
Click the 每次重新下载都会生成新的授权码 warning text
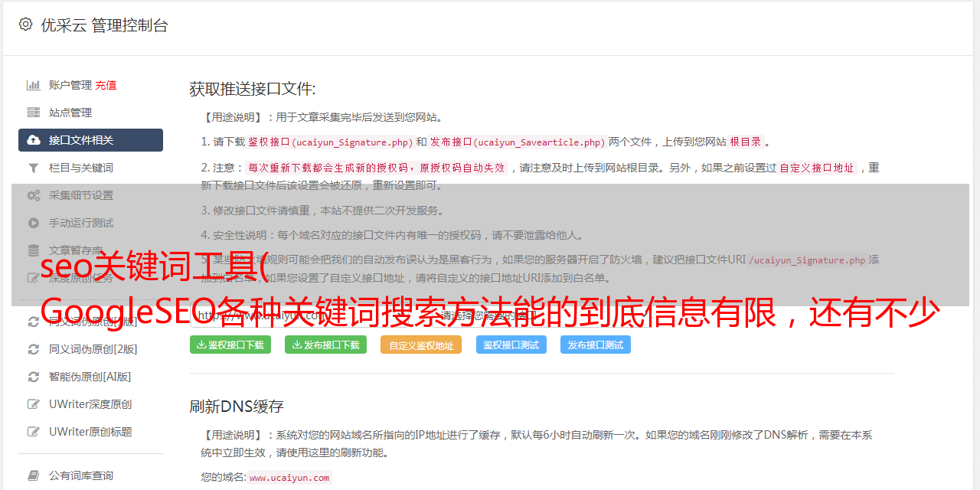pyautogui.click(x=377, y=168)
